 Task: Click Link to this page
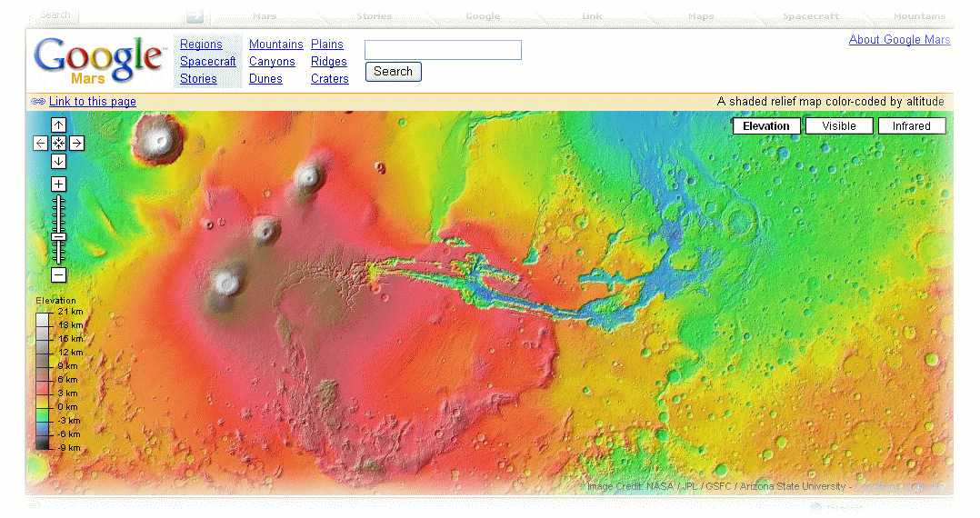(x=93, y=101)
